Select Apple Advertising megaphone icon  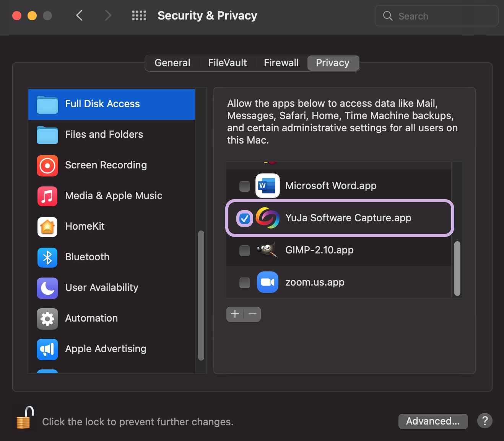pyautogui.click(x=47, y=349)
